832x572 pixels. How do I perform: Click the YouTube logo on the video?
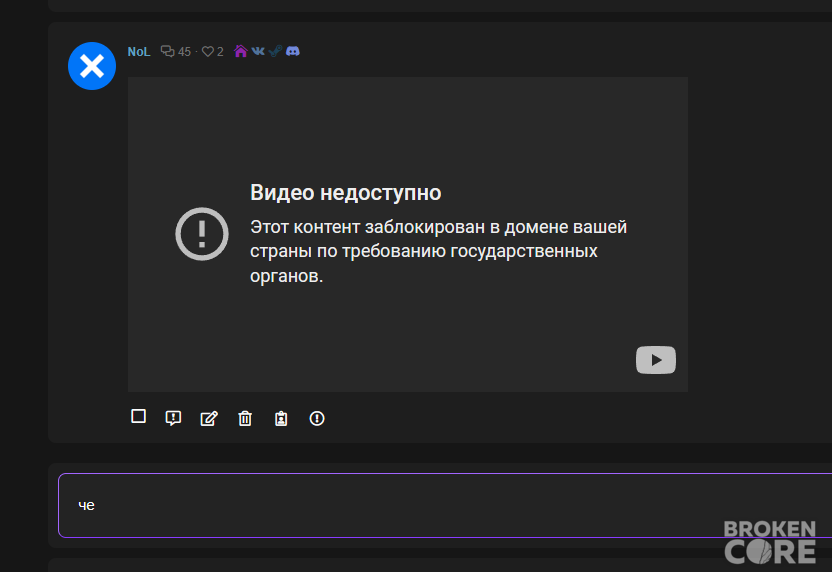click(x=656, y=360)
